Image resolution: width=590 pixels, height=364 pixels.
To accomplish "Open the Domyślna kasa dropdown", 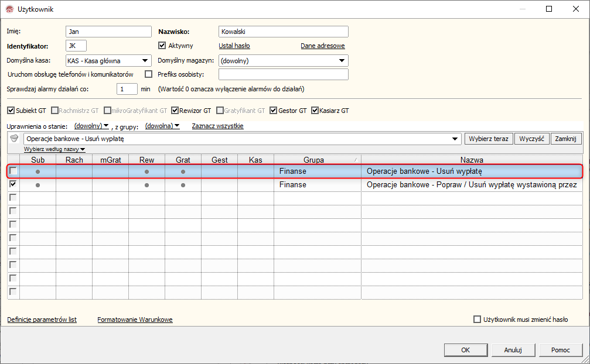I will click(x=145, y=61).
